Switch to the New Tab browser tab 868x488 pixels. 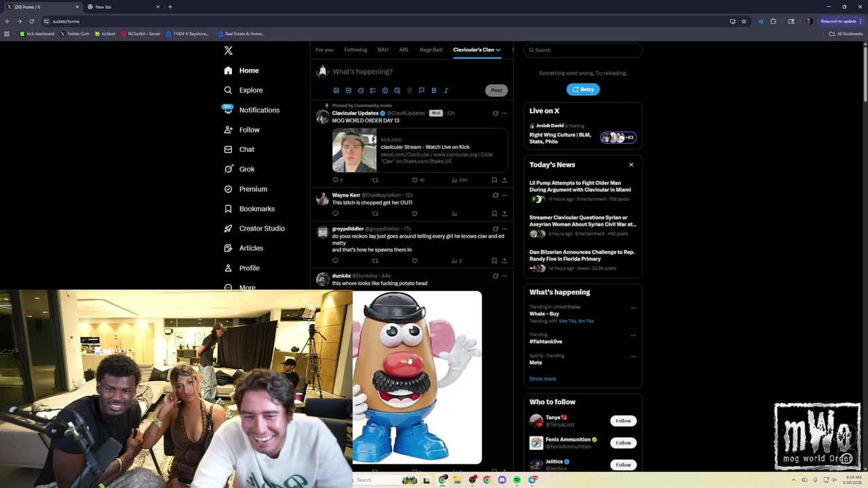122,7
